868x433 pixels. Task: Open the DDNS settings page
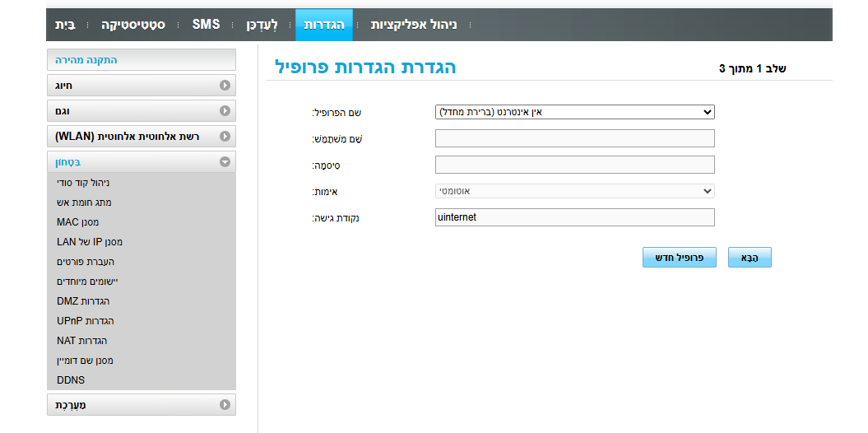[x=71, y=380]
